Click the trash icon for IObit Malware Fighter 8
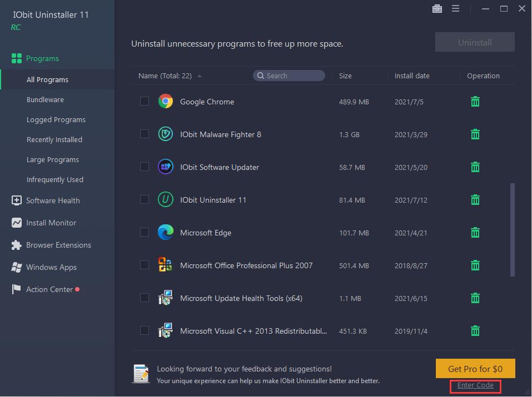 [475, 134]
